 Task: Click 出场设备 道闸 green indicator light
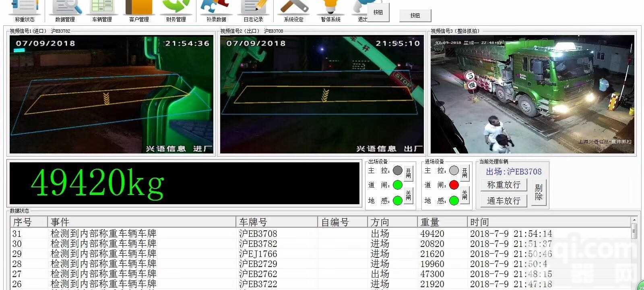click(x=397, y=185)
